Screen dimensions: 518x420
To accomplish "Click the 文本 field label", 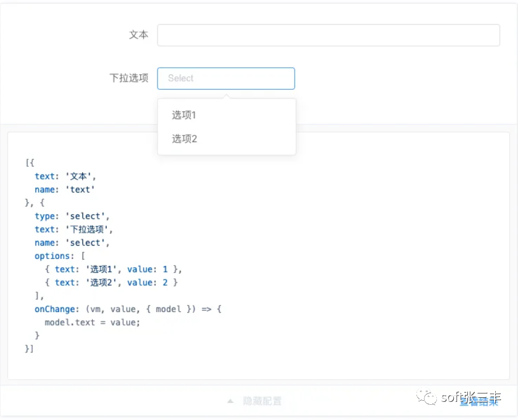I will click(x=138, y=35).
